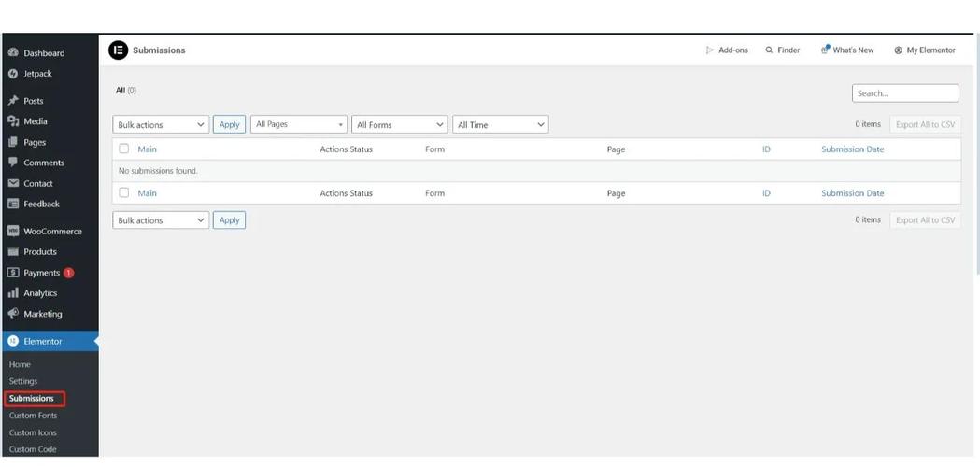Expand the top Bulk actions dropdown
980x467 pixels.
pos(161,125)
